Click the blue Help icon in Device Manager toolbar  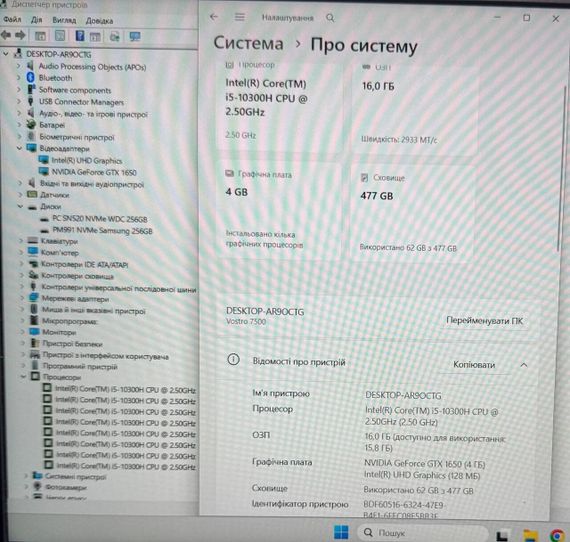(80, 36)
